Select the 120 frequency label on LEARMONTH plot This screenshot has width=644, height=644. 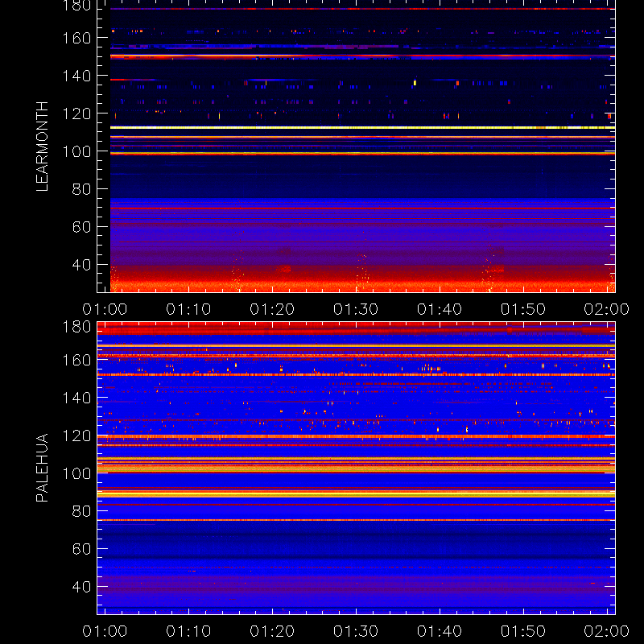[76, 114]
